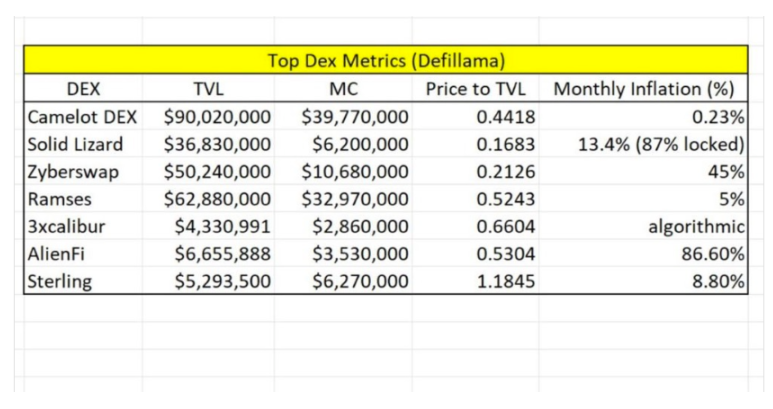Select the inflation cell 86.60%
Viewport: 773px width, 409px height.
(x=644, y=254)
